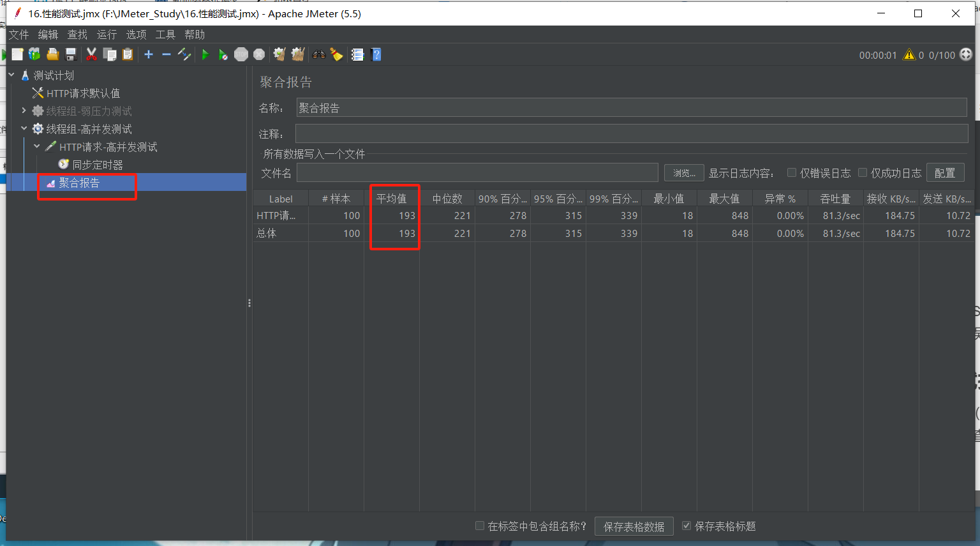
Task: Click into the 名称 input field
Action: [x=632, y=108]
